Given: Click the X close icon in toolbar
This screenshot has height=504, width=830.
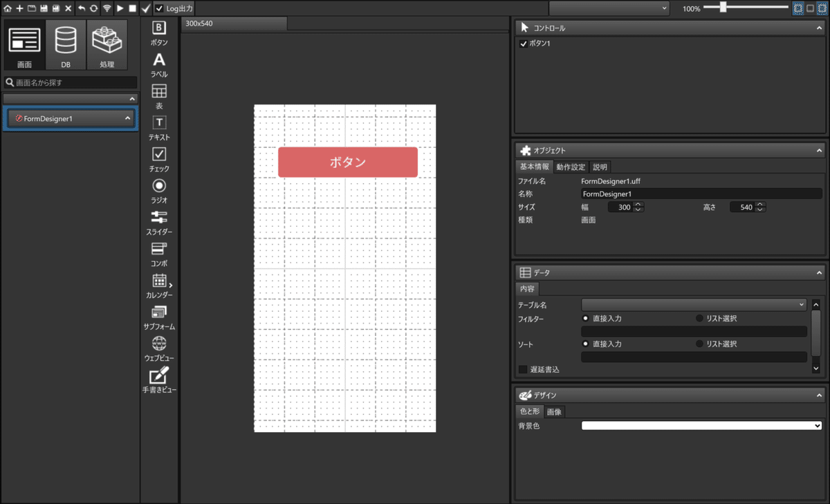Looking at the screenshot, I should (68, 8).
